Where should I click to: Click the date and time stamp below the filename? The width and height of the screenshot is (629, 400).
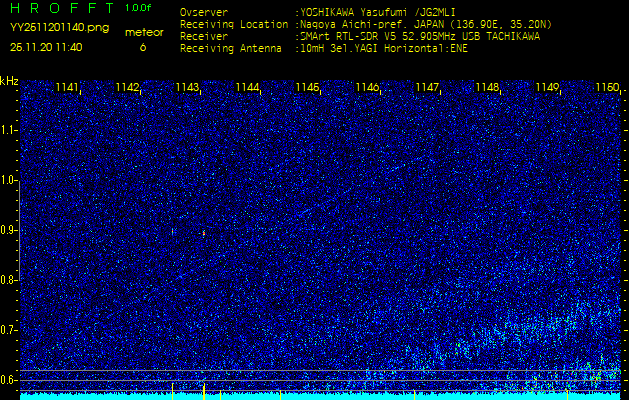pyautogui.click(x=46, y=47)
